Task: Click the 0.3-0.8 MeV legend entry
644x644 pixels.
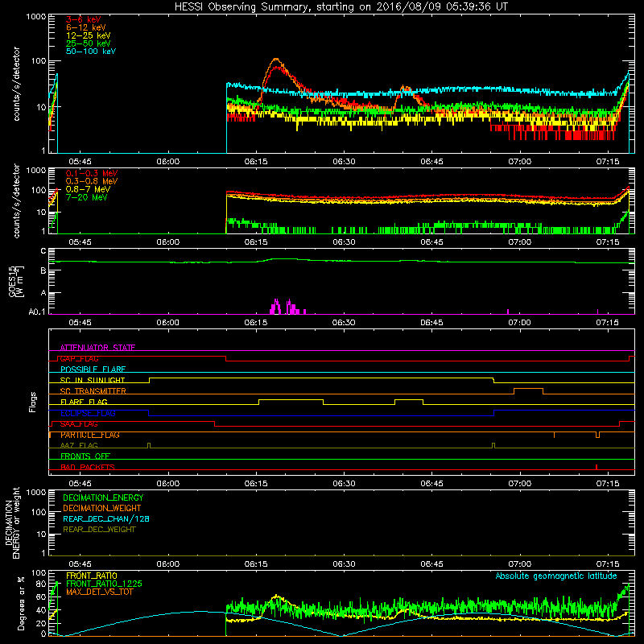Action: (x=92, y=181)
